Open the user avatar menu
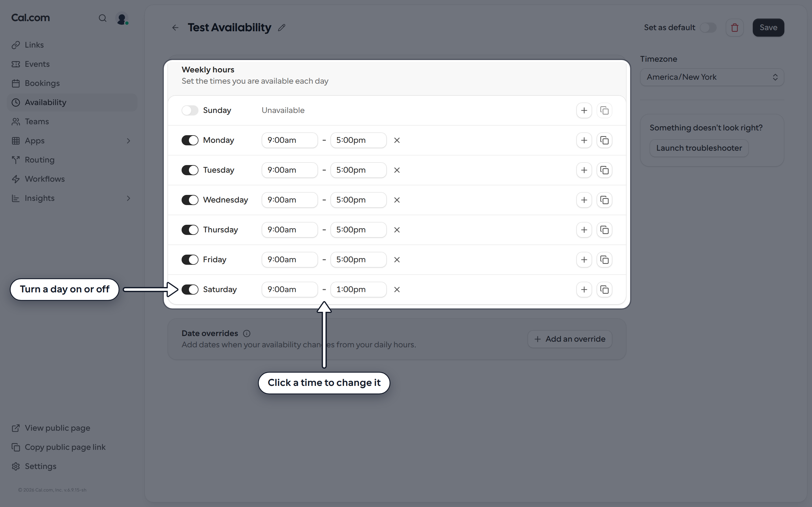 122,18
